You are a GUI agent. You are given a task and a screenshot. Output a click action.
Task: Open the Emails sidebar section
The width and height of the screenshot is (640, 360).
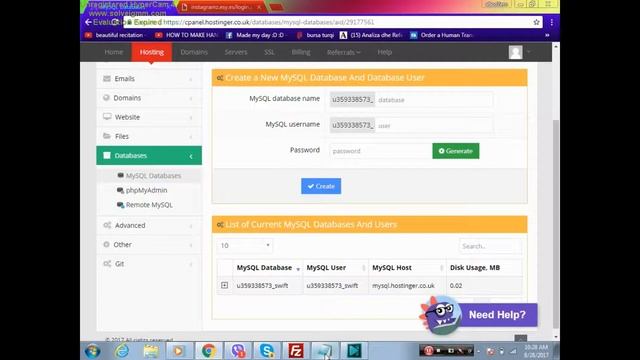click(149, 78)
